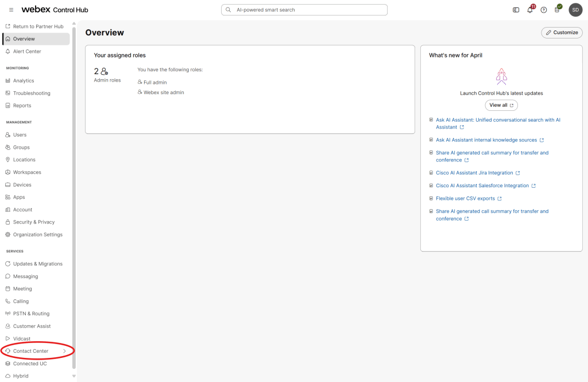This screenshot has height=382, width=588.
Task: Open Flexible user CSV exports link
Action: [x=465, y=199]
